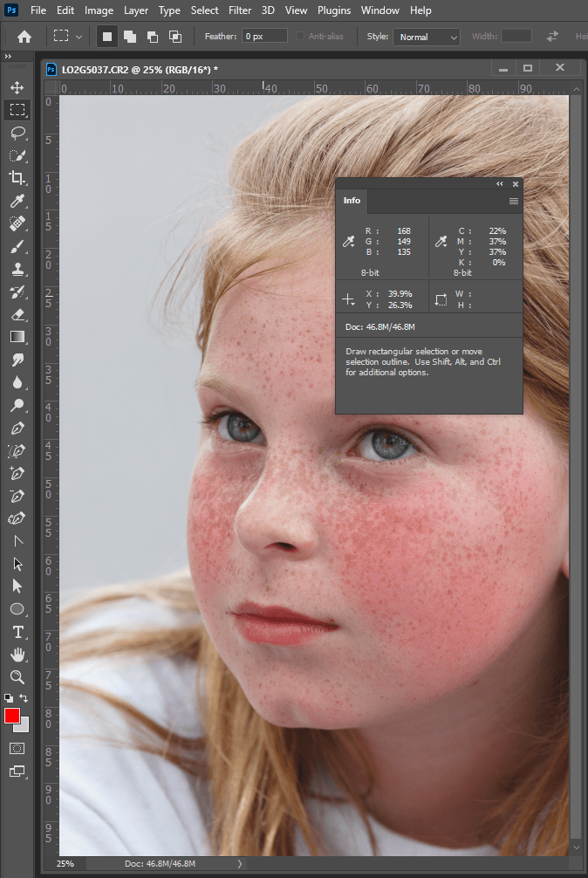Screen dimensions: 588x878
Task: Open the status bar info arrow menu
Action: 240,863
